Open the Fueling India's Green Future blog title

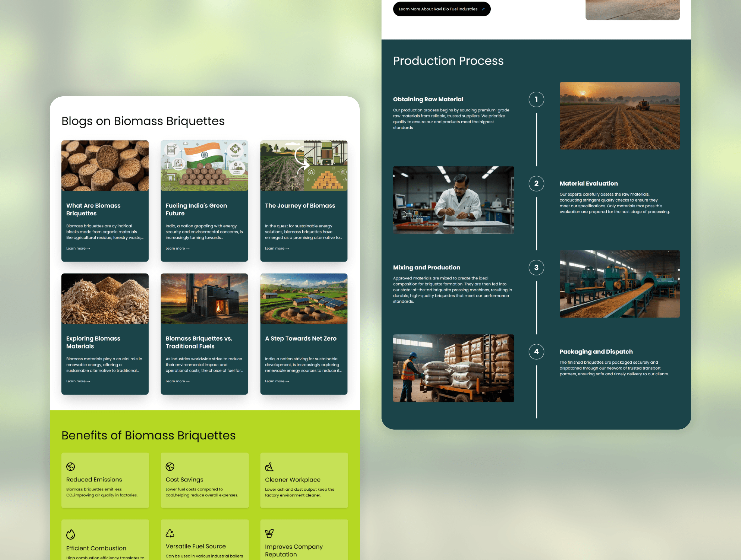(x=196, y=209)
